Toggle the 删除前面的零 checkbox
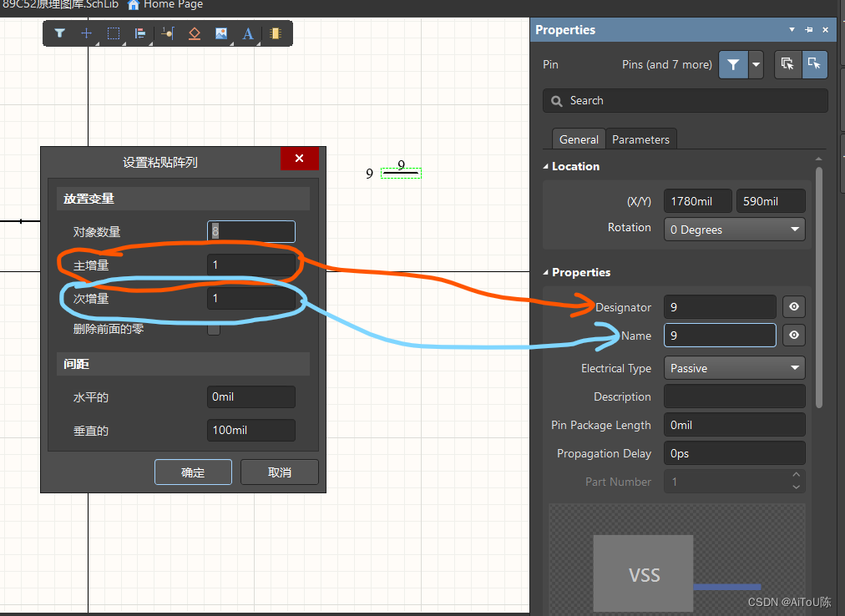The height and width of the screenshot is (616, 845). click(x=214, y=329)
